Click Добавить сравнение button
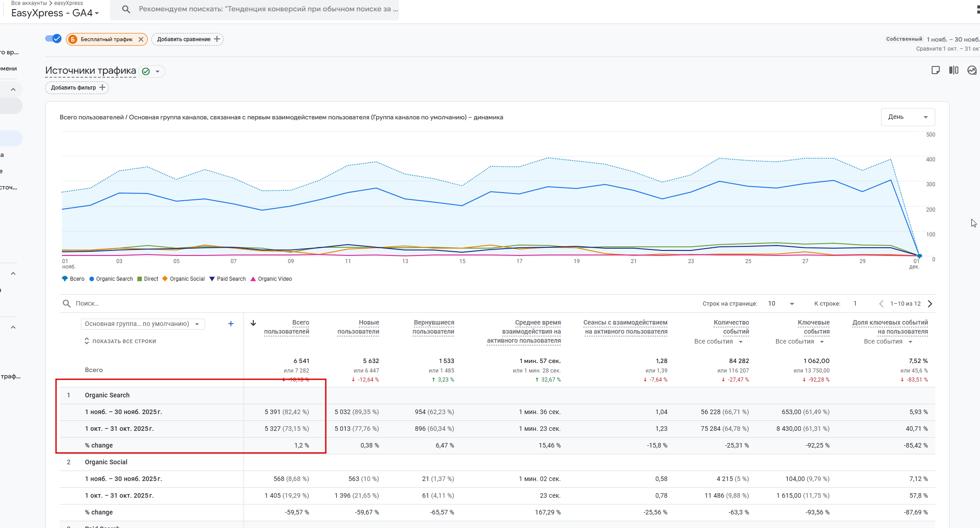The image size is (980, 528). (x=188, y=39)
